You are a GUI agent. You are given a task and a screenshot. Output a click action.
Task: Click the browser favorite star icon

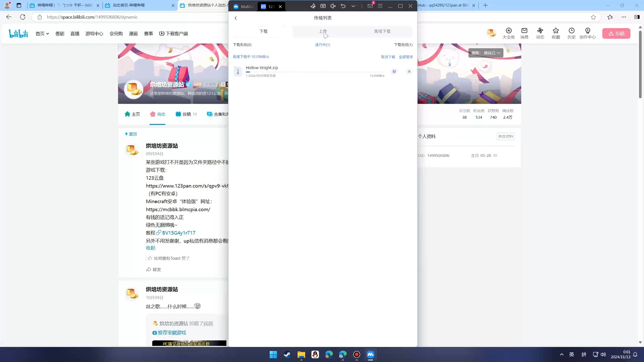coord(593,17)
